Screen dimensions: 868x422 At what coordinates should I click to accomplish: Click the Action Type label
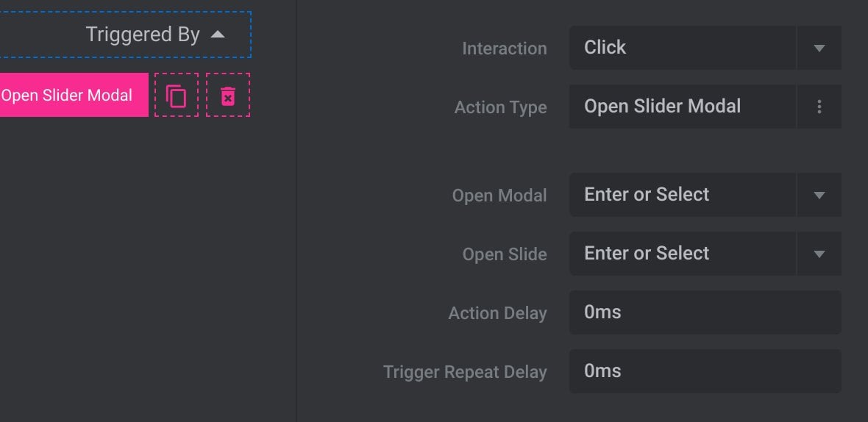500,107
